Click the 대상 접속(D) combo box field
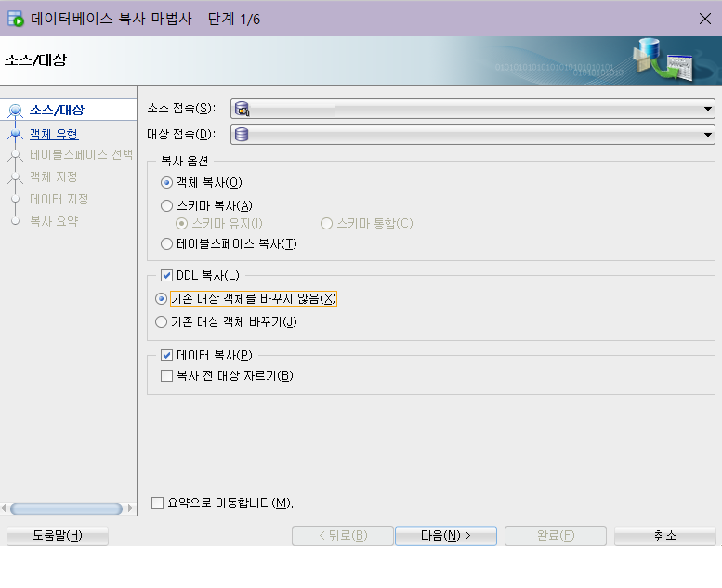Viewport: 722px width, 588px height. click(x=472, y=135)
